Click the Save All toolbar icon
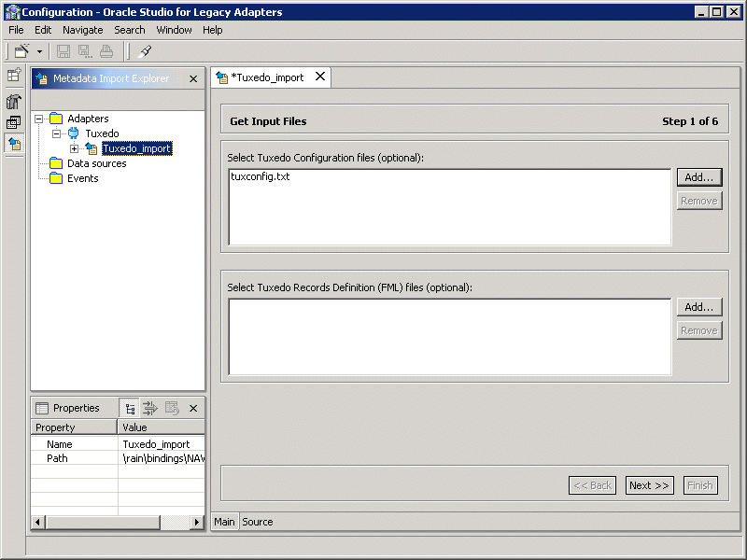Viewport: 747px width, 560px height. pyautogui.click(x=85, y=51)
